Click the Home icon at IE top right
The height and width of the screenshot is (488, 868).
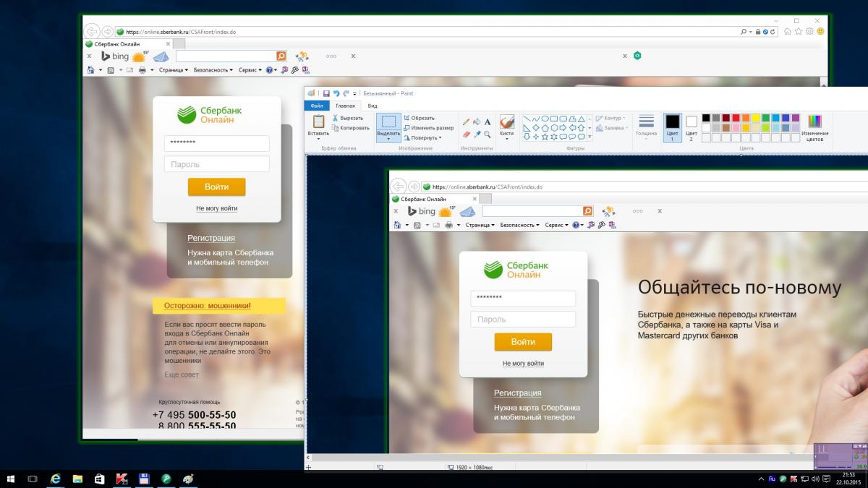coord(788,31)
